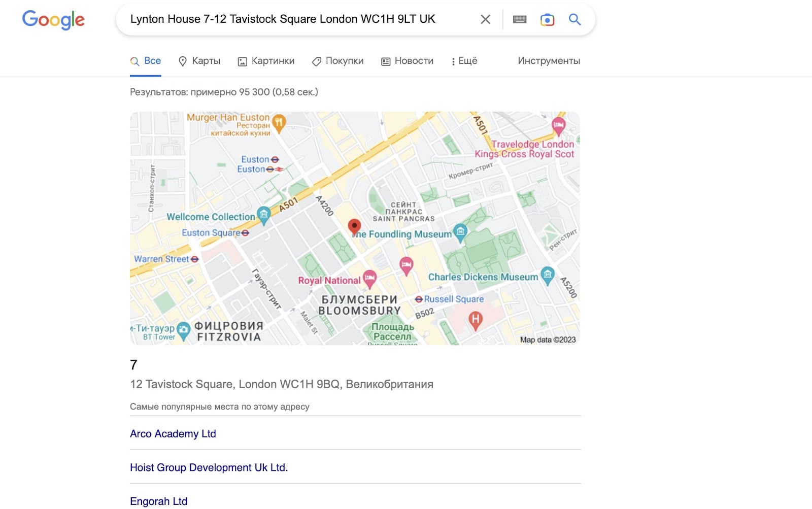Click The Foundling Museum marker
This screenshot has height=509, width=812.
tap(460, 232)
